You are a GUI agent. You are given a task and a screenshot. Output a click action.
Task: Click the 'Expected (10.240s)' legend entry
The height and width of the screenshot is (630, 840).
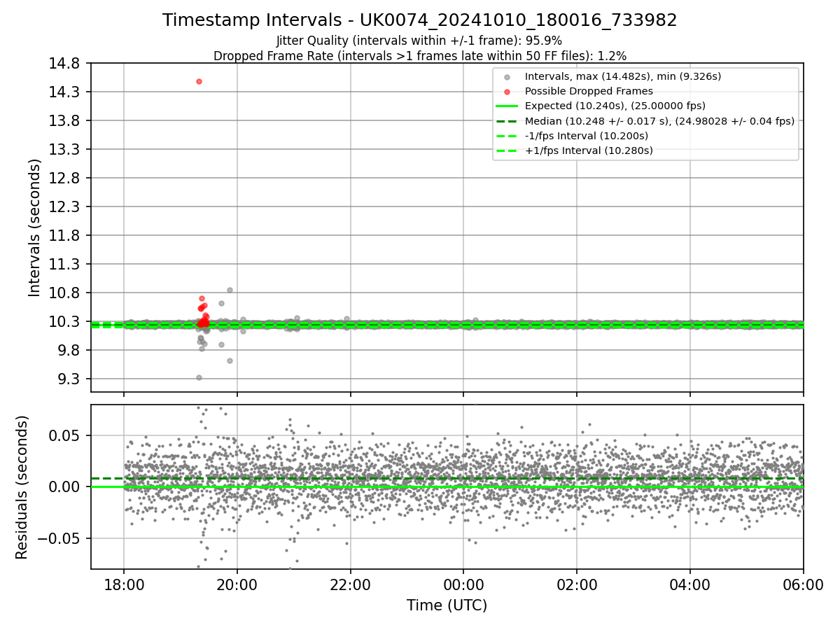pyautogui.click(x=615, y=106)
